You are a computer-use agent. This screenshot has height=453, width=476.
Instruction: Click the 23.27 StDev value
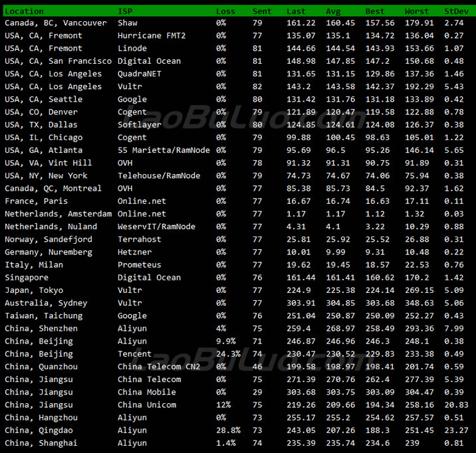click(456, 430)
